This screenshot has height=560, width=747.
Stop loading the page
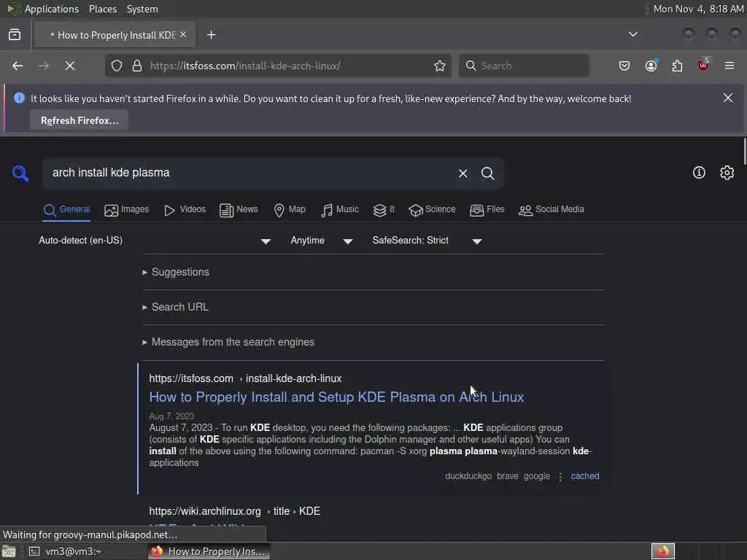pos(70,66)
